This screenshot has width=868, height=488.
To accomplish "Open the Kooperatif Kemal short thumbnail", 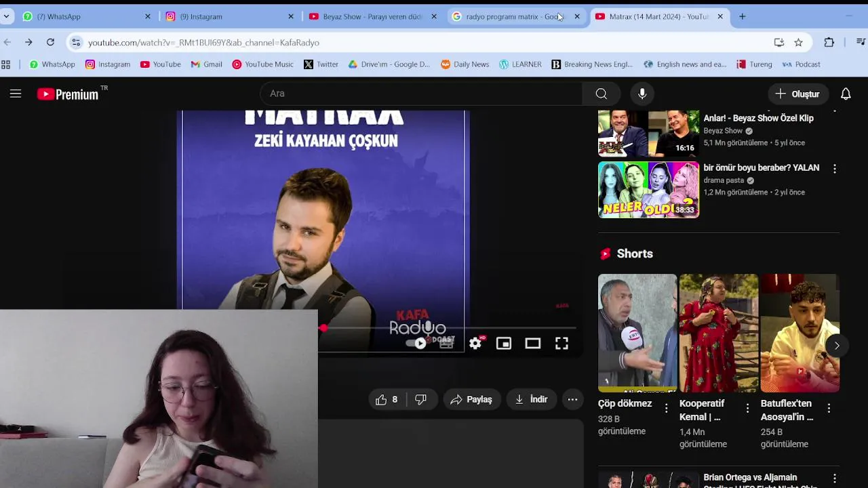I will (x=719, y=333).
